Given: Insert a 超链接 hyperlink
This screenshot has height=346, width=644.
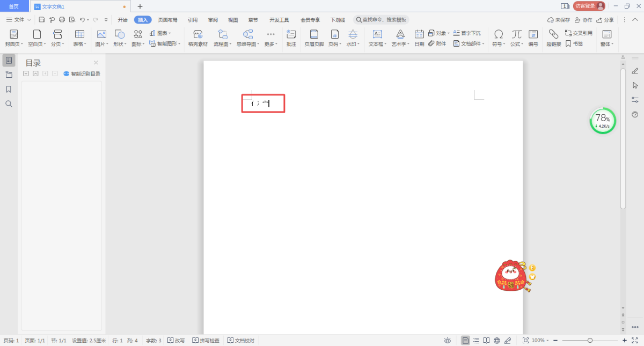Looking at the screenshot, I should [554, 38].
